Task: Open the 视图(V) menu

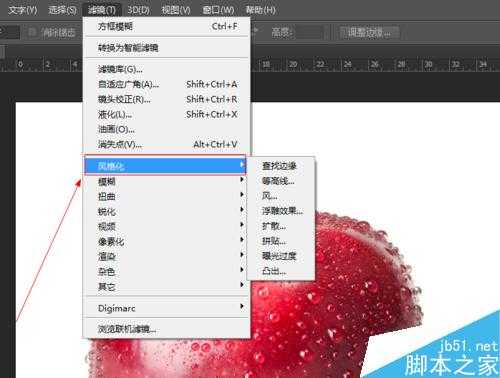Action: [x=176, y=10]
